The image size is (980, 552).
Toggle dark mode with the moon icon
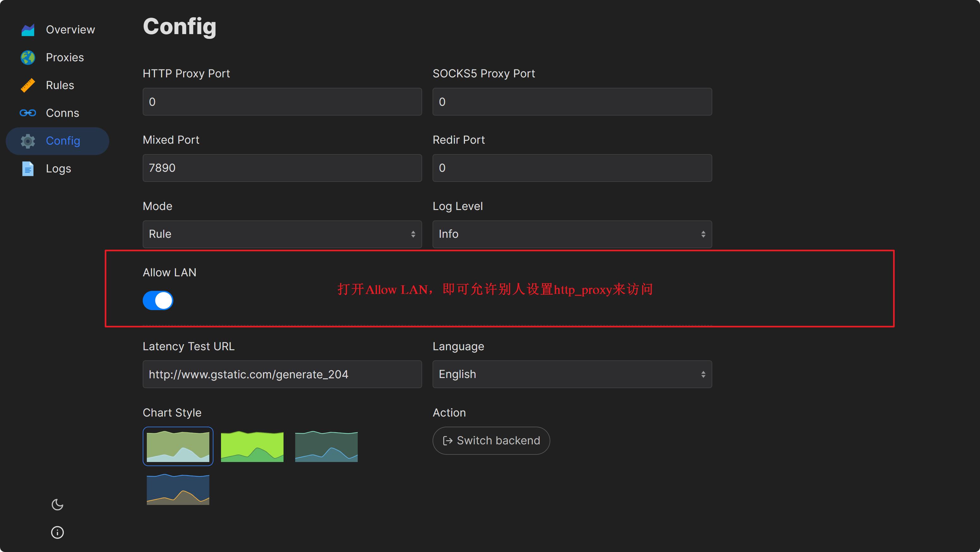tap(57, 504)
